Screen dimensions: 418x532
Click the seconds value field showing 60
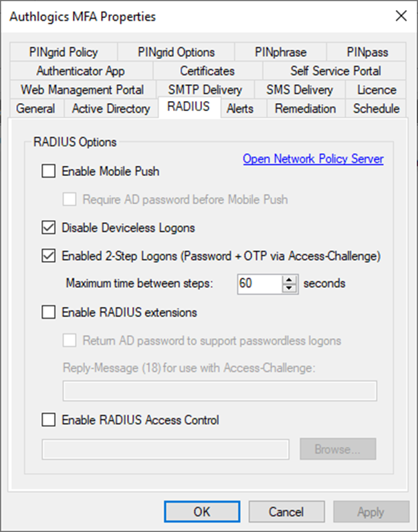tap(259, 284)
